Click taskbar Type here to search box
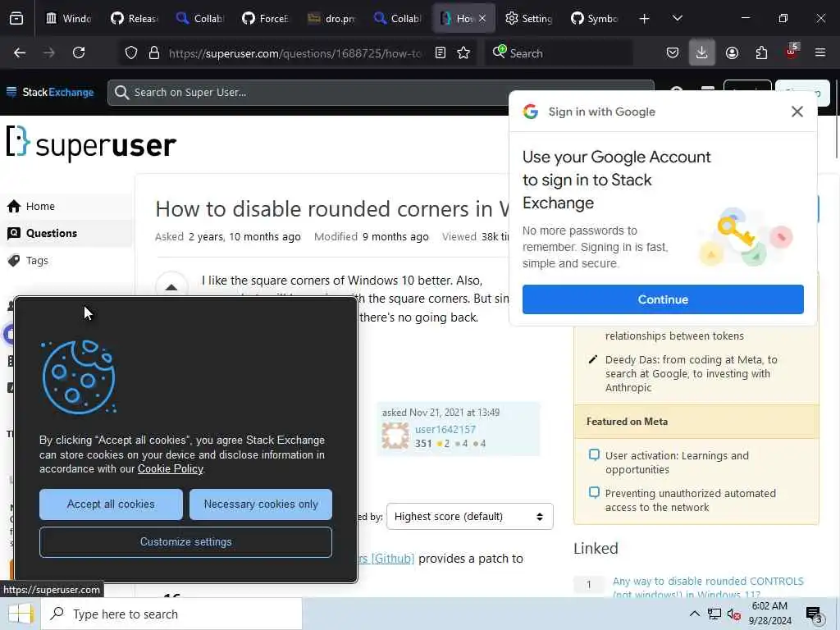The height and width of the screenshot is (630, 840). pyautogui.click(x=172, y=614)
